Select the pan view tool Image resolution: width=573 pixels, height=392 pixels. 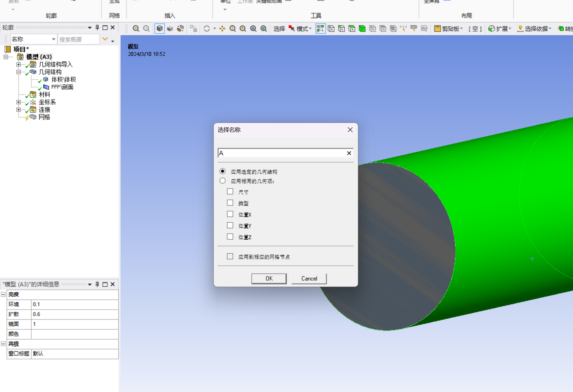tap(222, 29)
